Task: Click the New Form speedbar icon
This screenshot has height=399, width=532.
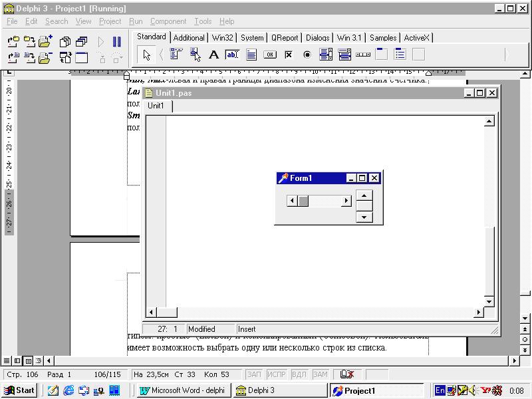Action: click(x=81, y=58)
